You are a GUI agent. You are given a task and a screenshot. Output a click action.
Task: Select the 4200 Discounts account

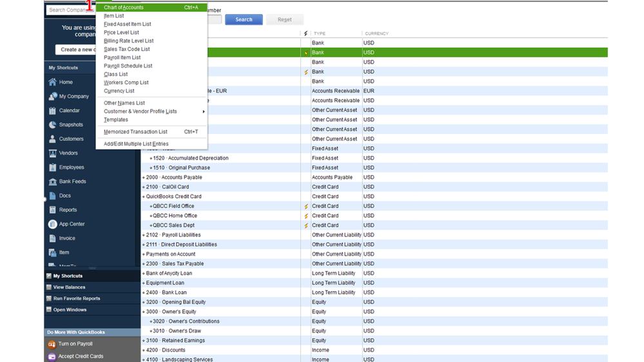(x=374, y=350)
